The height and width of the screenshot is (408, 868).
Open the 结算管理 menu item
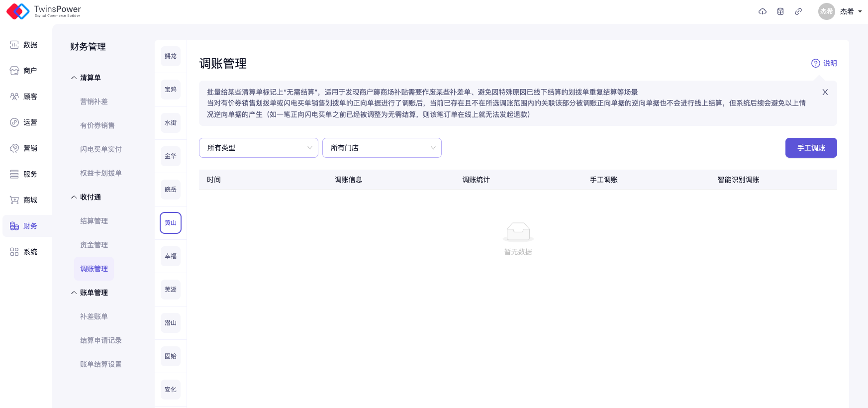pyautogui.click(x=94, y=221)
